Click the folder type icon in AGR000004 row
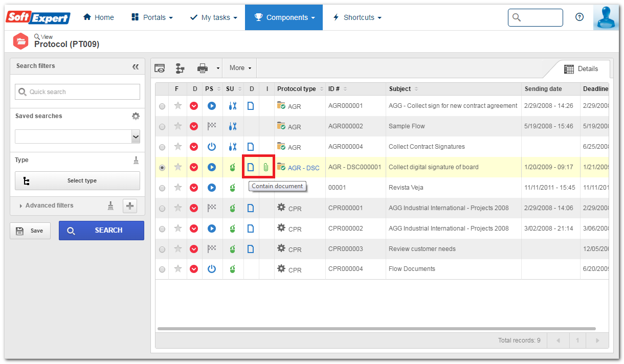Viewport: 624px width, 364px height. [x=281, y=146]
